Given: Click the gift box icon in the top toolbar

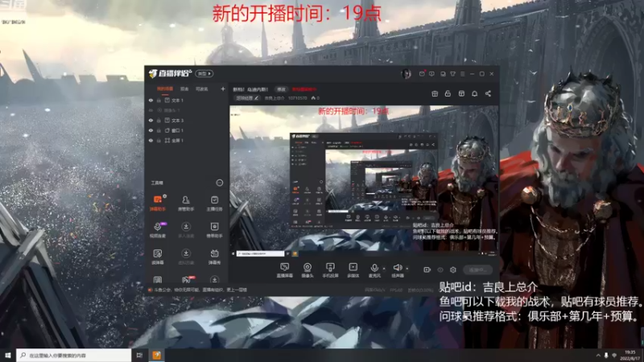Looking at the screenshot, I should (435, 93).
